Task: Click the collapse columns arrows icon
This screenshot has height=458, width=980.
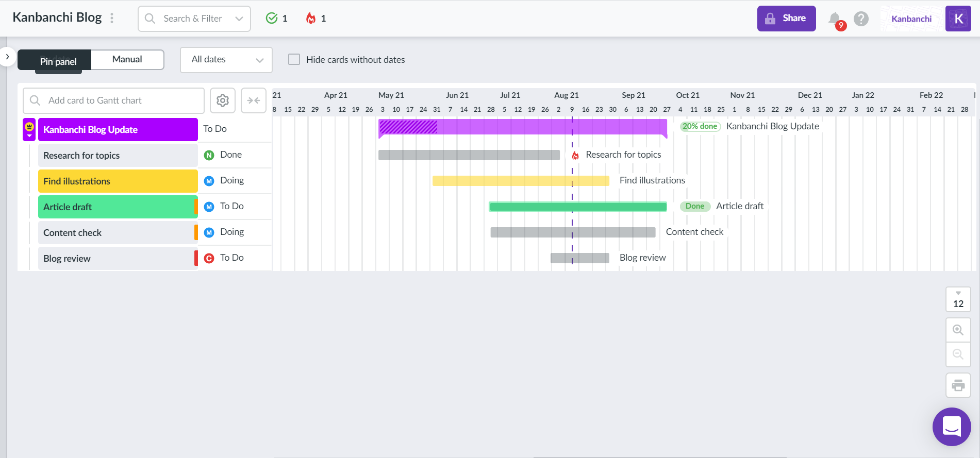Action: tap(254, 100)
